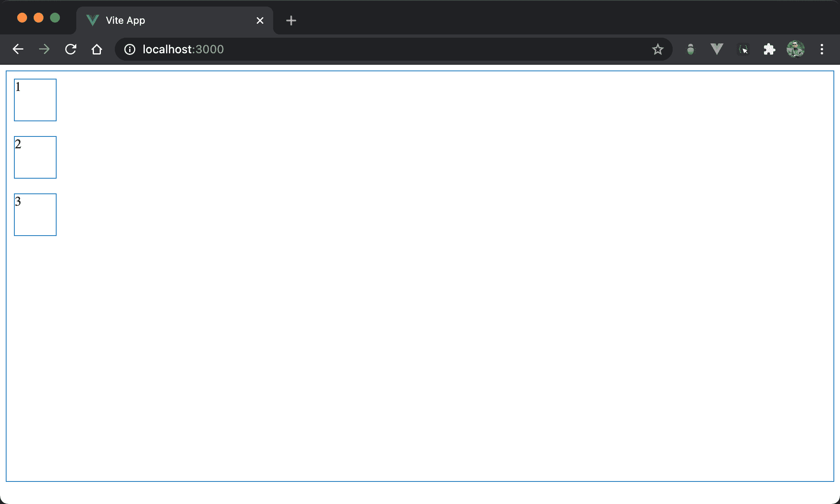840x504 pixels.
Task: Open the Vue devtools extension
Action: click(717, 49)
